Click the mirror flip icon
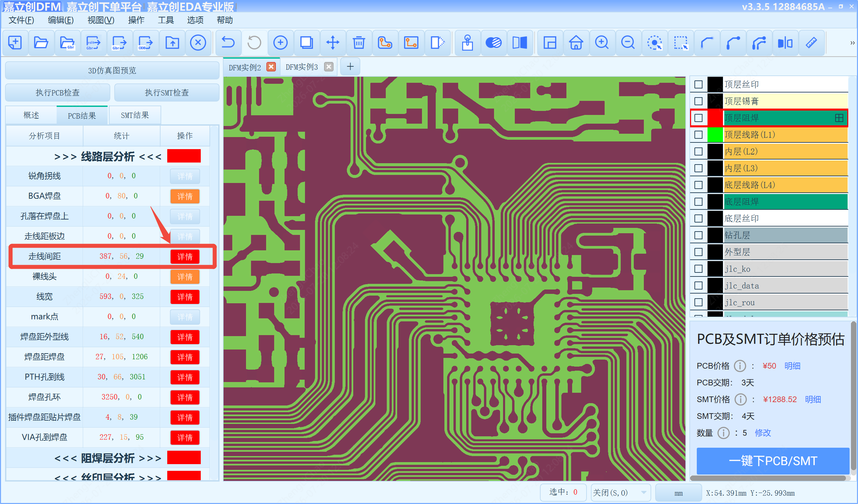The height and width of the screenshot is (504, 858). pyautogui.click(x=786, y=43)
